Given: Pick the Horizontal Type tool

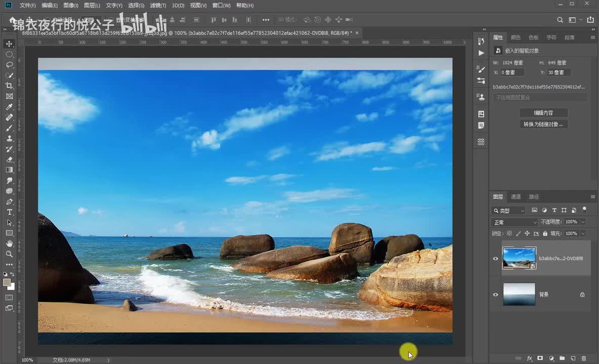Looking at the screenshot, I should 9,212.
